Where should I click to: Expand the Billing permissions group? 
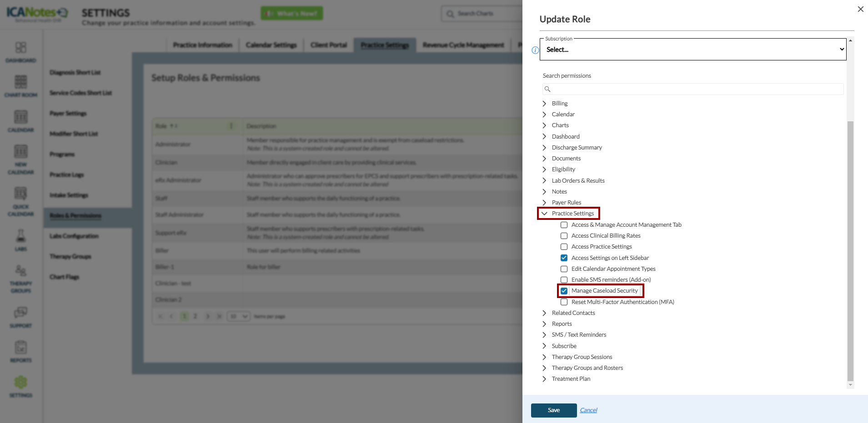(x=544, y=104)
